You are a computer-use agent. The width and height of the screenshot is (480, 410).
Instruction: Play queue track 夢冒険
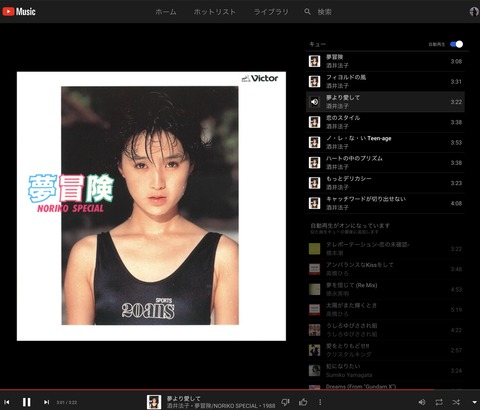point(385,61)
